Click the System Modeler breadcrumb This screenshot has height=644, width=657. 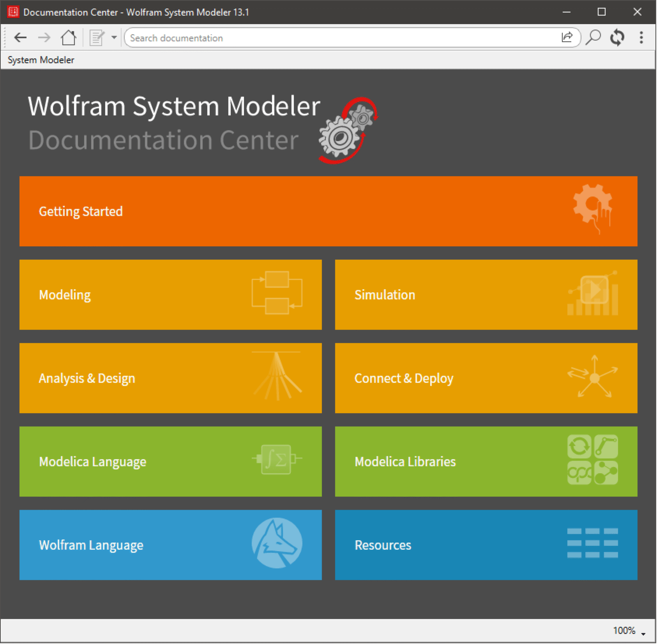coord(41,60)
